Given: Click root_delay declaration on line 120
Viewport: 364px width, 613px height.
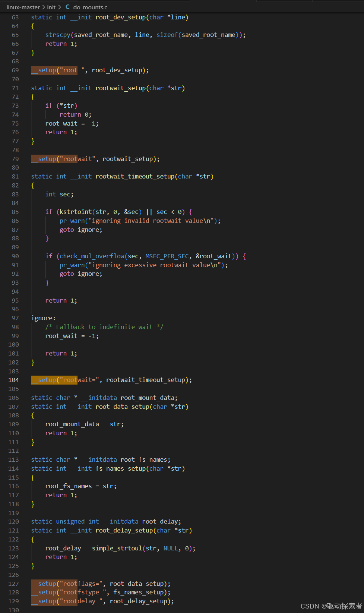Looking at the screenshot, I should [x=160, y=521].
